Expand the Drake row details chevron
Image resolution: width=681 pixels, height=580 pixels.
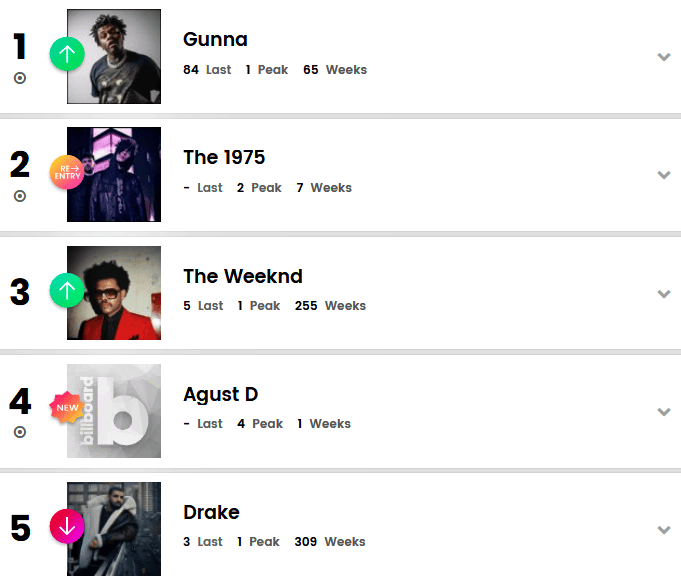pyautogui.click(x=663, y=530)
